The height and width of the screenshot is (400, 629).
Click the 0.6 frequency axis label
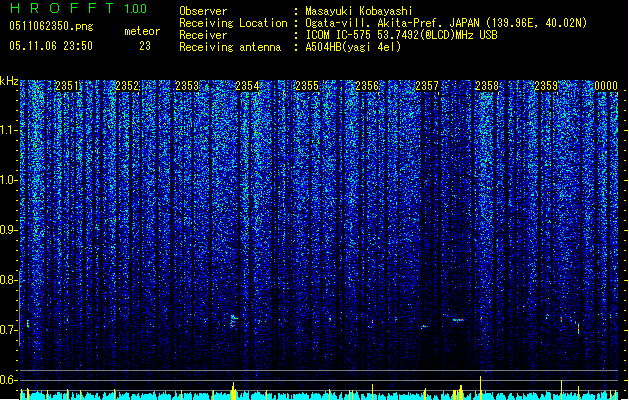click(6, 380)
